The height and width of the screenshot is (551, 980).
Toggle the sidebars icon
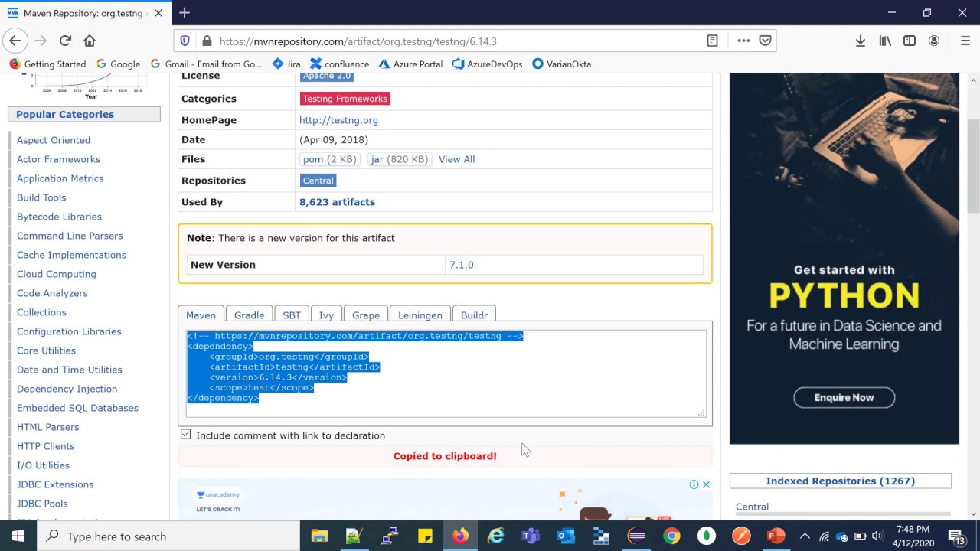(x=910, y=41)
